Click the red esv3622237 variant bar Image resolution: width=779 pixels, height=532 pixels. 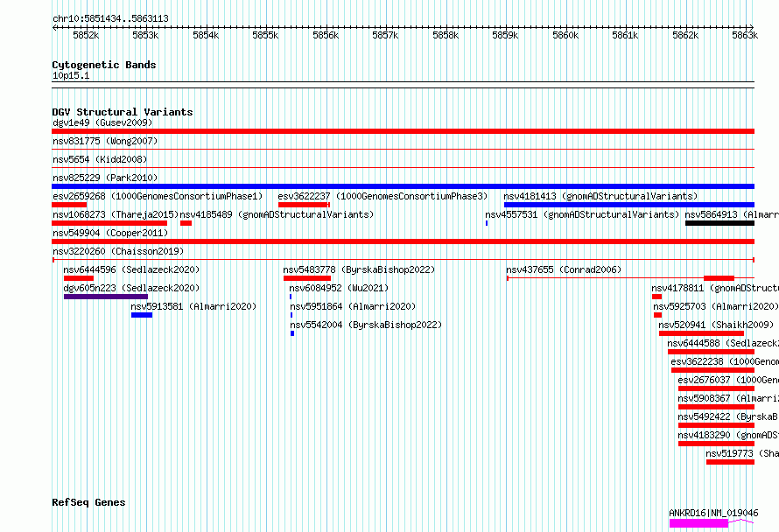click(304, 205)
